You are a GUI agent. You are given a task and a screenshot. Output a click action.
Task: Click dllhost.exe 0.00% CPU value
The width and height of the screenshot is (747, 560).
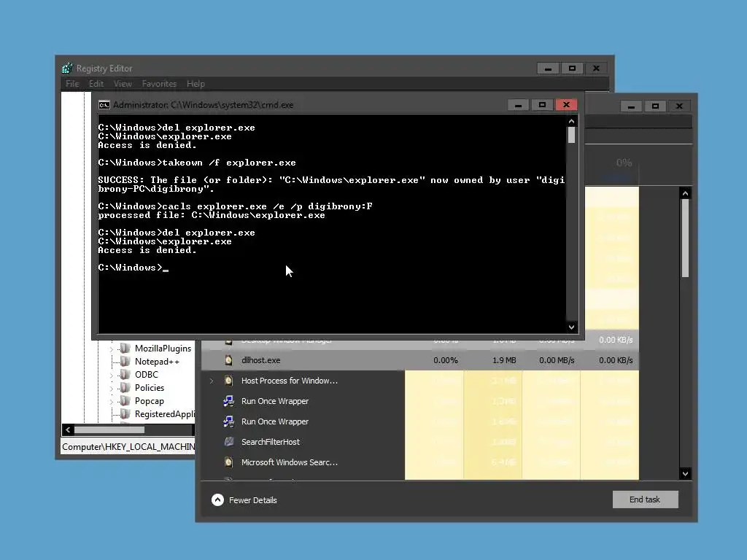pos(446,360)
